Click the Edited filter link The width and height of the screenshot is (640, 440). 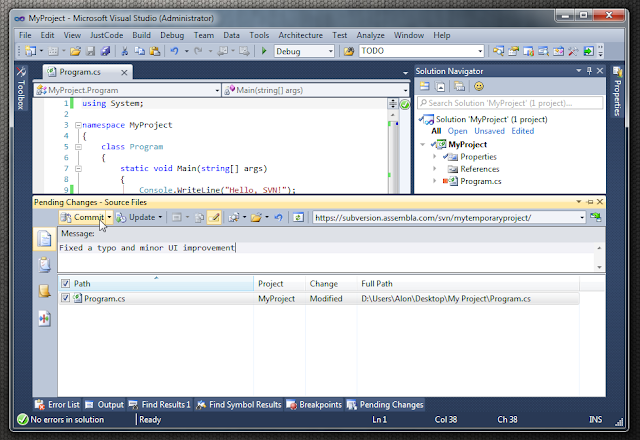522,131
